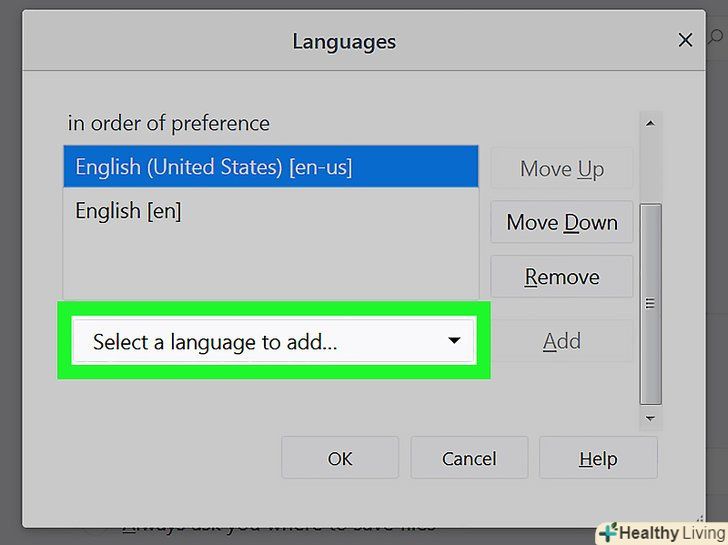Click the 'in order of preference' label
This screenshot has height=545, width=728.
pyautogui.click(x=168, y=124)
